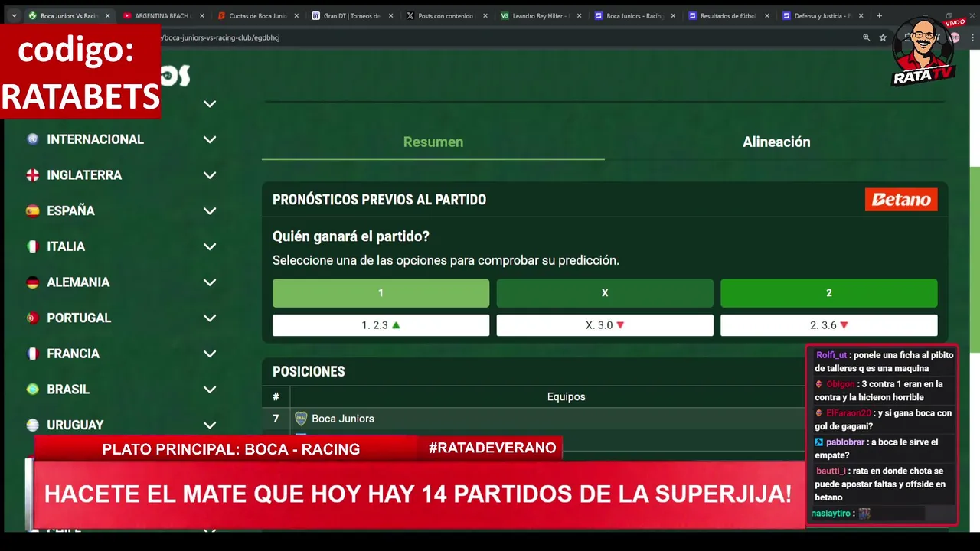Switch to the Alineación tab

776,142
